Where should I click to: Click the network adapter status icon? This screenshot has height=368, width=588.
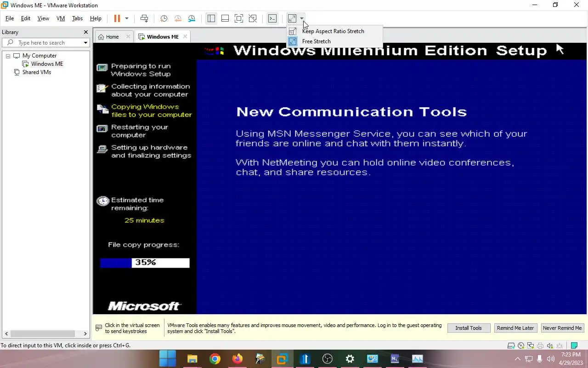tap(531, 346)
